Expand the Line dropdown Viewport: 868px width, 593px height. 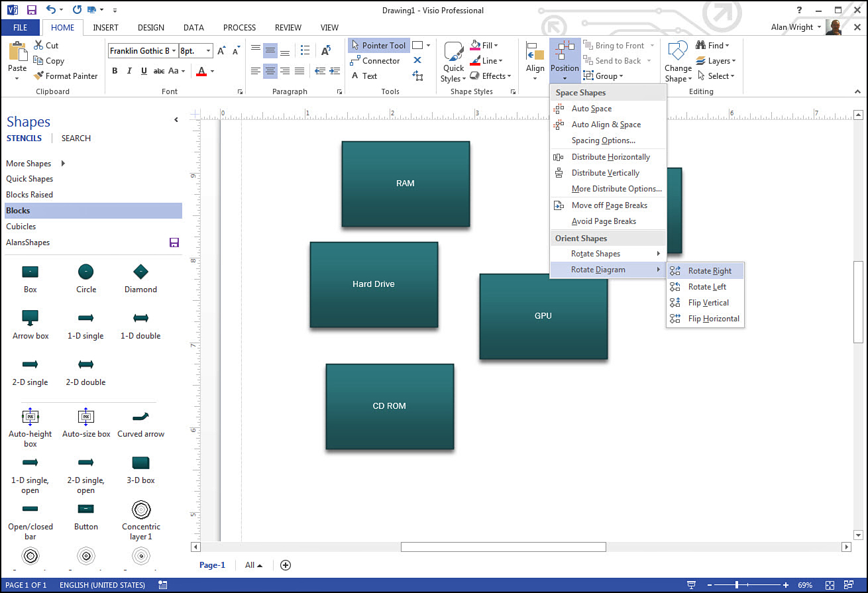(500, 61)
